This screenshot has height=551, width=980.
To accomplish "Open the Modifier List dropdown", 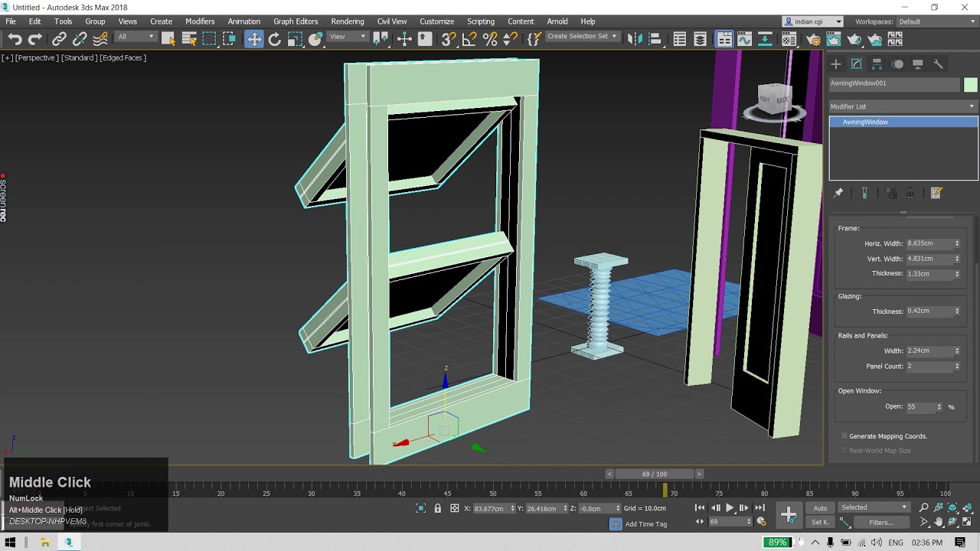I will [903, 106].
